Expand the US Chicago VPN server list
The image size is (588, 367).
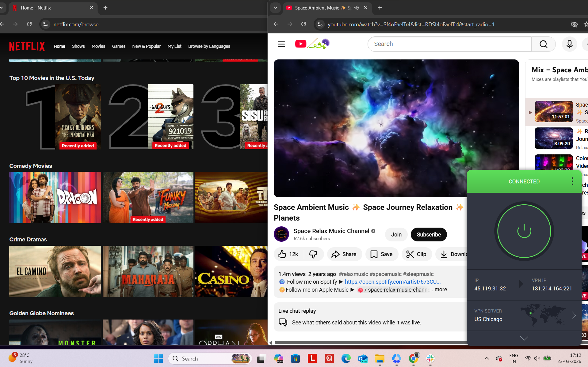point(524,315)
